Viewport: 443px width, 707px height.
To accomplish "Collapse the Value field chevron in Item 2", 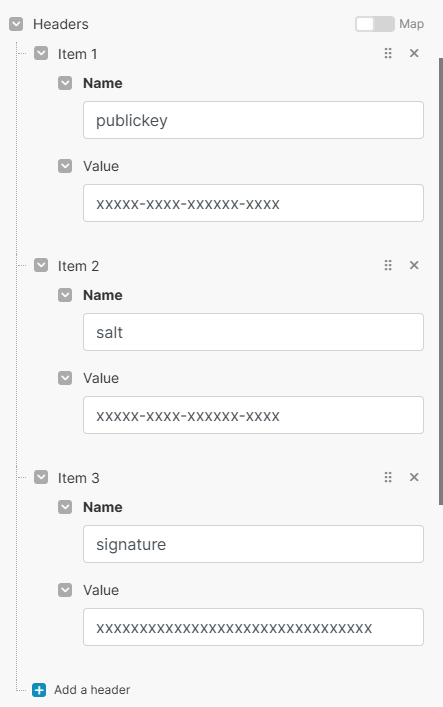I will coord(65,378).
